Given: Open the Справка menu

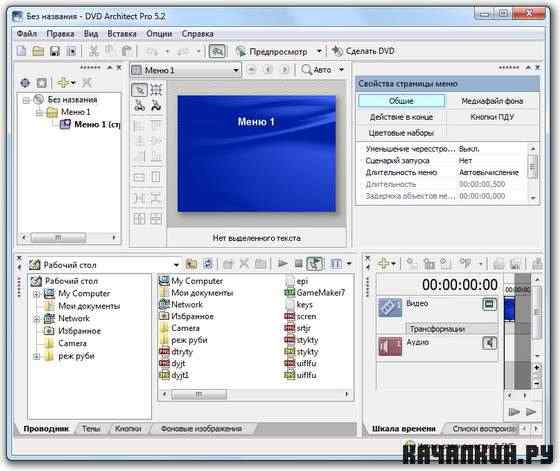Looking at the screenshot, I should pyautogui.click(x=198, y=34).
